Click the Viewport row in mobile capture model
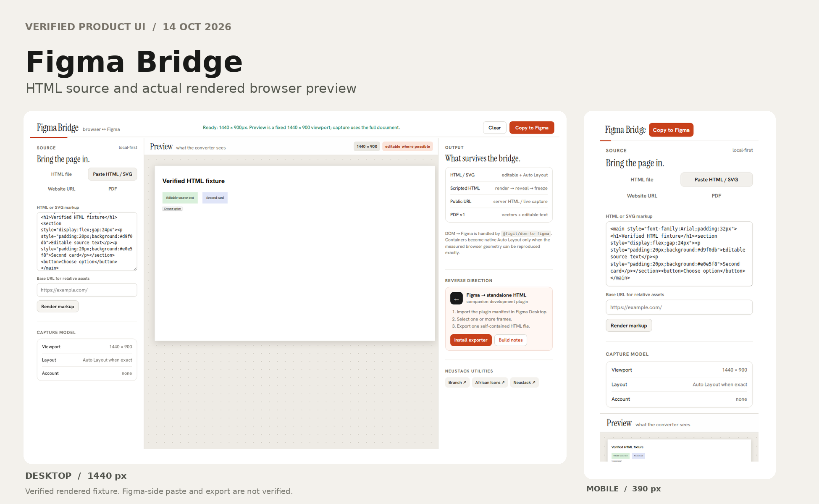This screenshot has height=504, width=819. coord(679,370)
